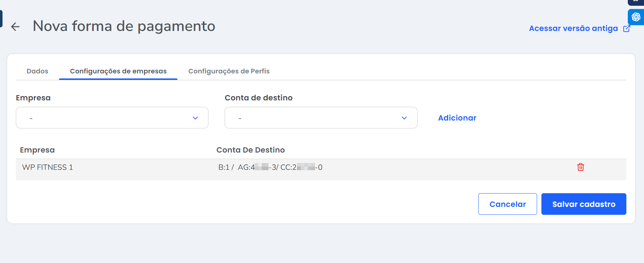The height and width of the screenshot is (263, 644).
Task: Open the Empresa select field
Action: pyautogui.click(x=108, y=118)
